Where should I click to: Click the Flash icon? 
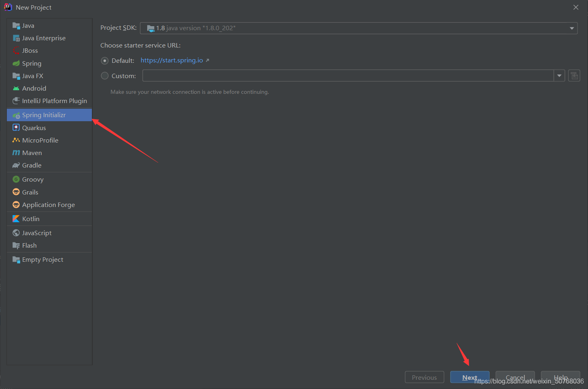16,245
